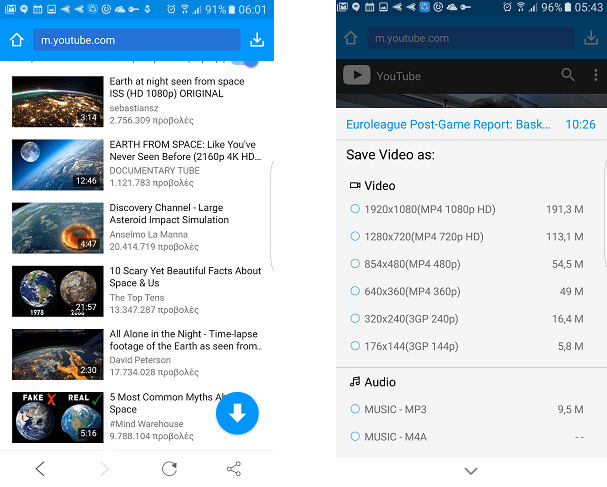Reload the page with the refresh icon
The width and height of the screenshot is (607, 487).
tap(170, 468)
